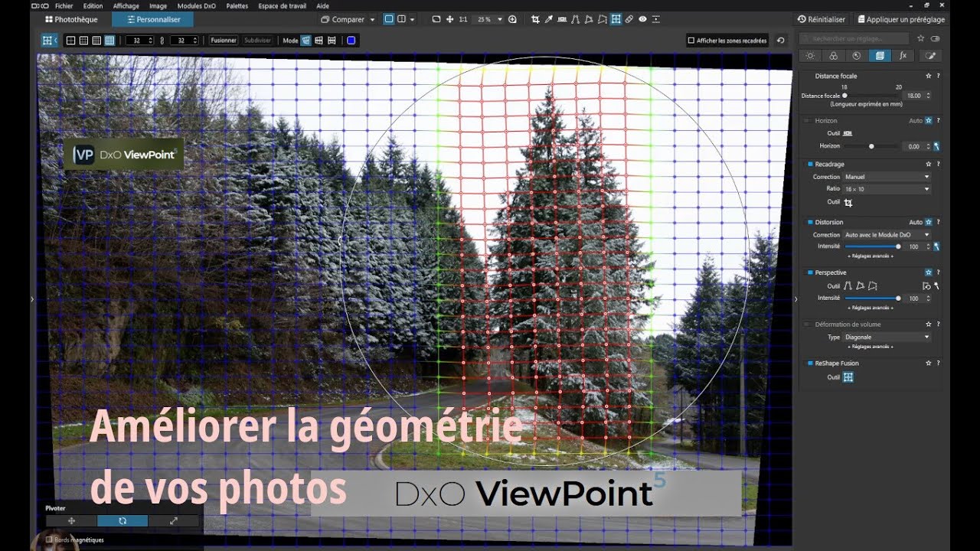Click the reset arrow beside zones recadrées

coord(780,41)
